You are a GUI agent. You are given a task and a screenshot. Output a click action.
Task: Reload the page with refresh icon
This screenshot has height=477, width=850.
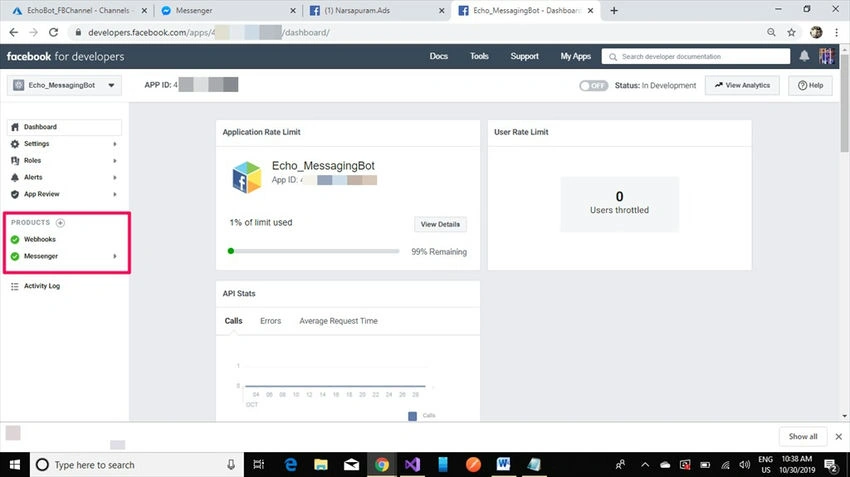[53, 33]
